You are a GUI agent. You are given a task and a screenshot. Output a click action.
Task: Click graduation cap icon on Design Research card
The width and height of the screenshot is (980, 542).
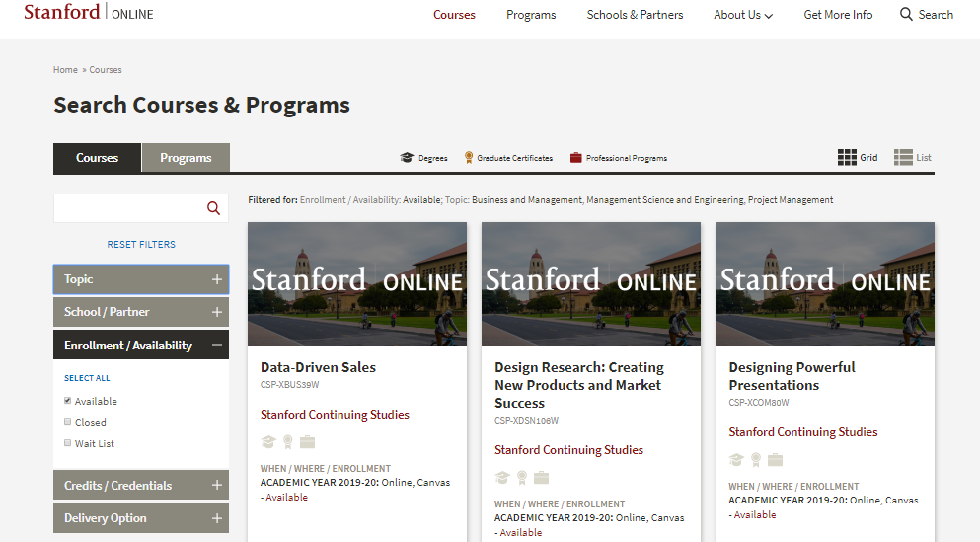(502, 478)
